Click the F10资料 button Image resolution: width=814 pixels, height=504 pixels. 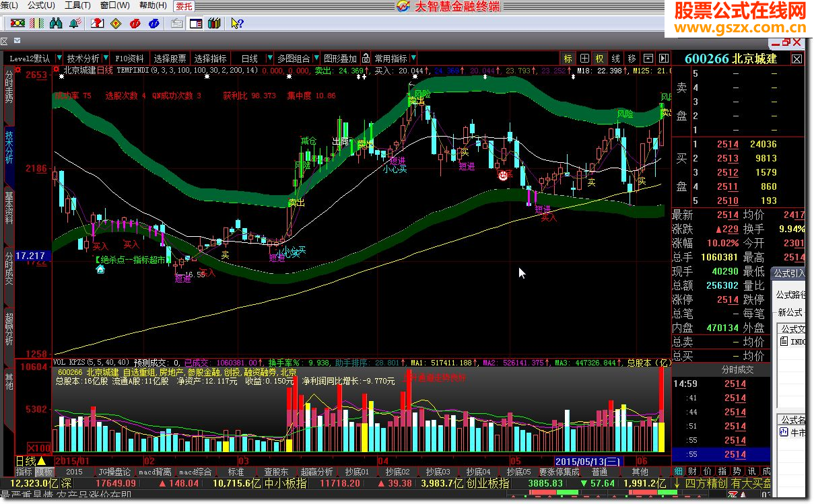(x=129, y=59)
